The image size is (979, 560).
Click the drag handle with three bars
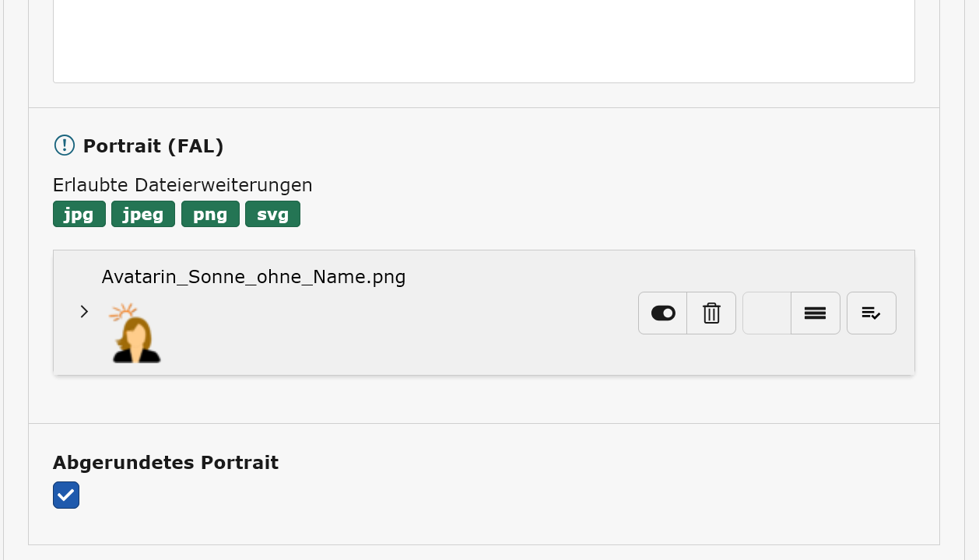(x=816, y=313)
